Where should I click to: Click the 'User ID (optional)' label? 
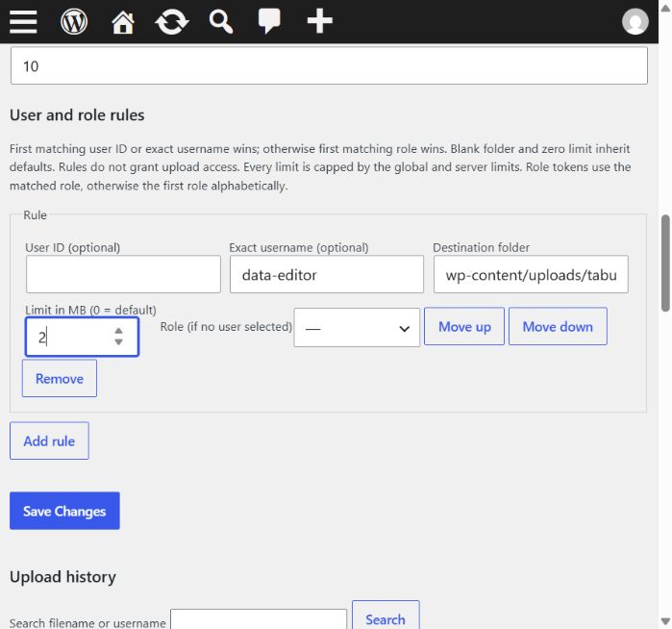[73, 247]
